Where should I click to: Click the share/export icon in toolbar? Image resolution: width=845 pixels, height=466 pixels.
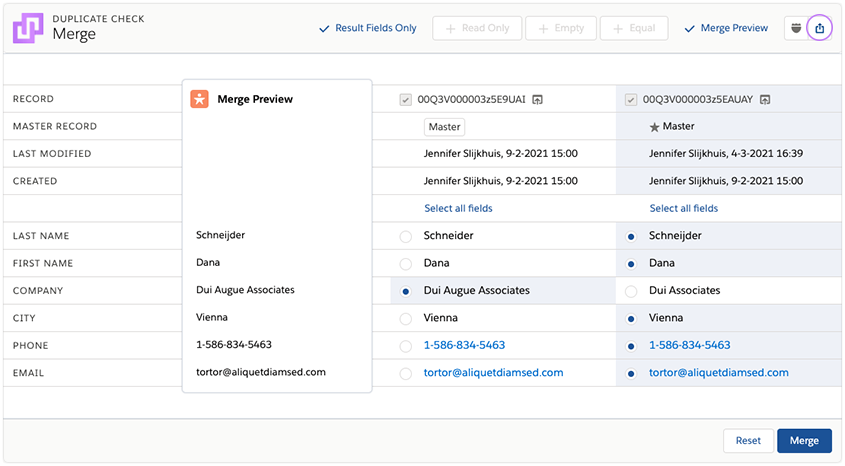tap(819, 28)
